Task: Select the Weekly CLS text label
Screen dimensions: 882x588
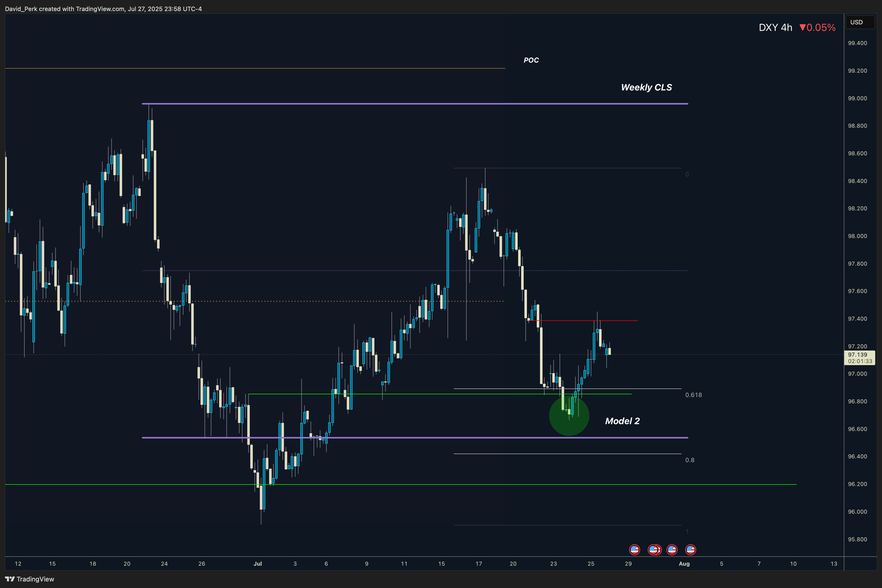Action: click(x=647, y=87)
